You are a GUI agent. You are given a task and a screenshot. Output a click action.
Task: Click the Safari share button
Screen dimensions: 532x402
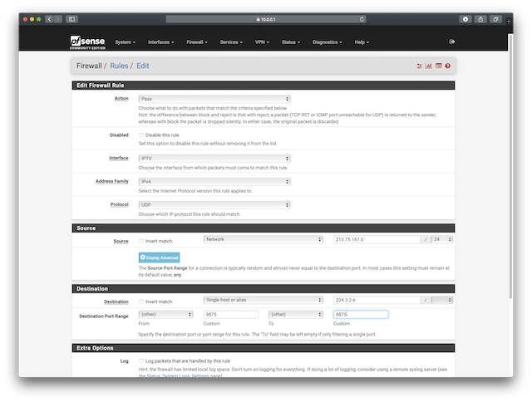(x=480, y=19)
